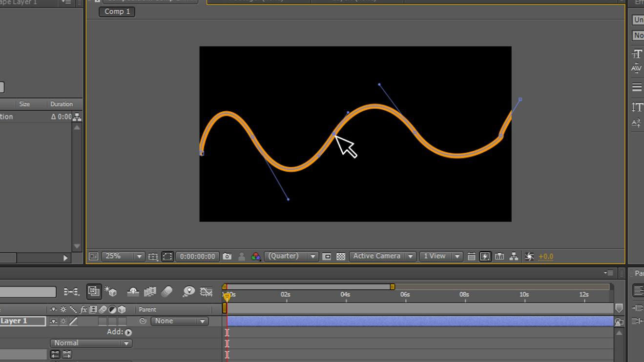Take a snapshot with the camera icon
644x362 pixels.
tap(227, 257)
